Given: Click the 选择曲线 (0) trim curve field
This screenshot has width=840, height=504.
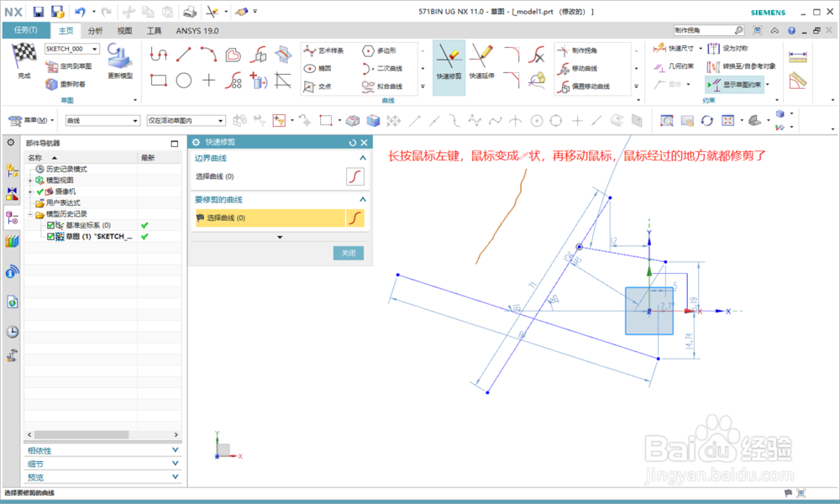Looking at the screenshot, I should click(x=270, y=218).
